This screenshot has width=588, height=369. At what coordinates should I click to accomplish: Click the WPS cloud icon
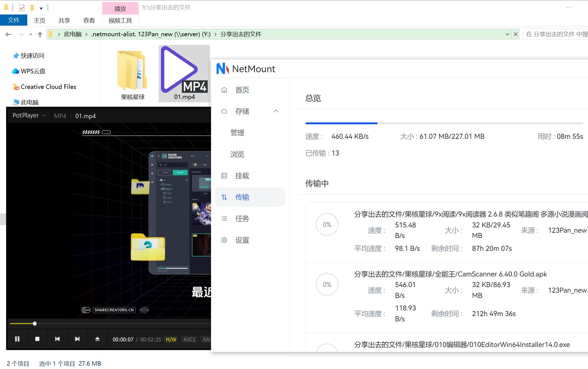(16, 71)
